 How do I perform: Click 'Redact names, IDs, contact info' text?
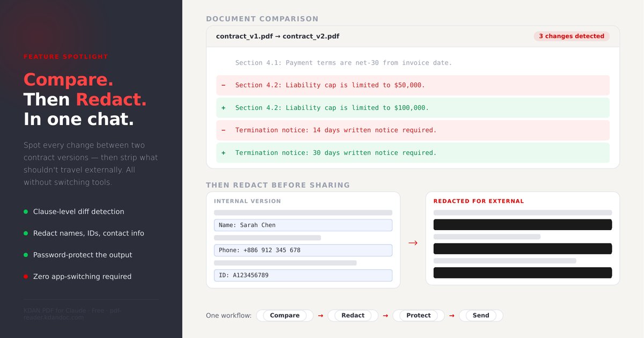[x=89, y=233]
